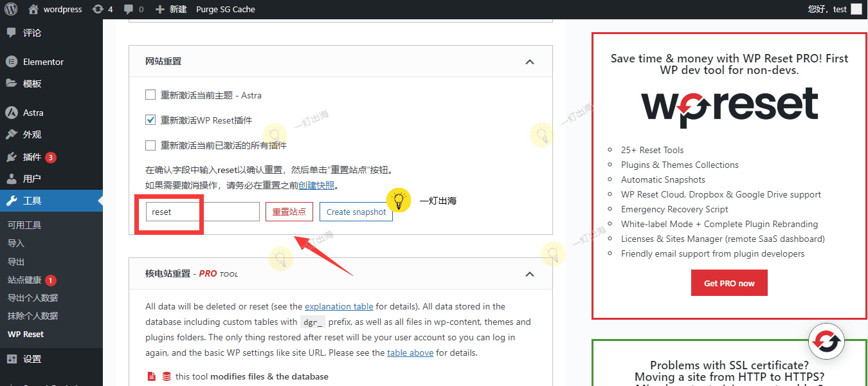Click the red 重置站点 button
This screenshot has width=868, height=386.
coord(289,212)
